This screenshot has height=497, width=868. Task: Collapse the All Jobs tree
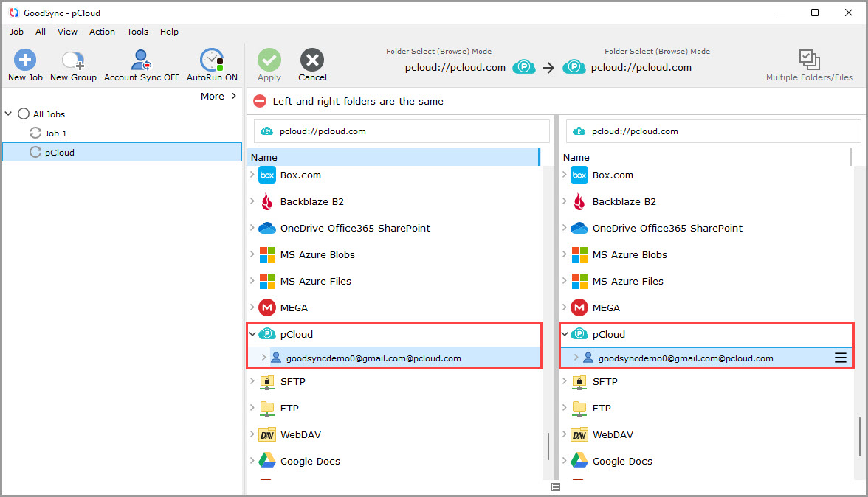[8, 114]
